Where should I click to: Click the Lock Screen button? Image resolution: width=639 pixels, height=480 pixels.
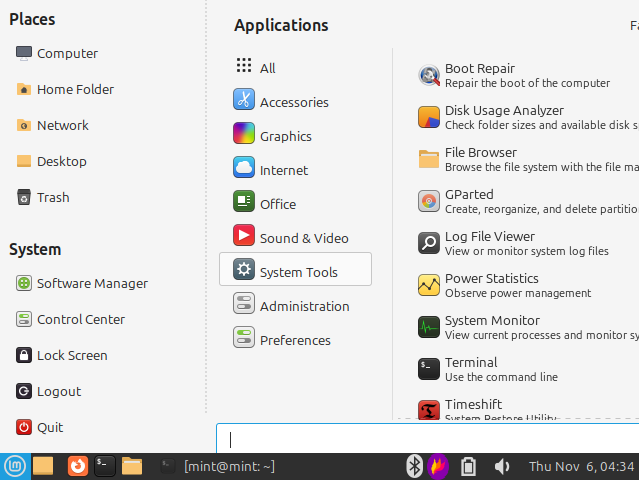(x=71, y=355)
